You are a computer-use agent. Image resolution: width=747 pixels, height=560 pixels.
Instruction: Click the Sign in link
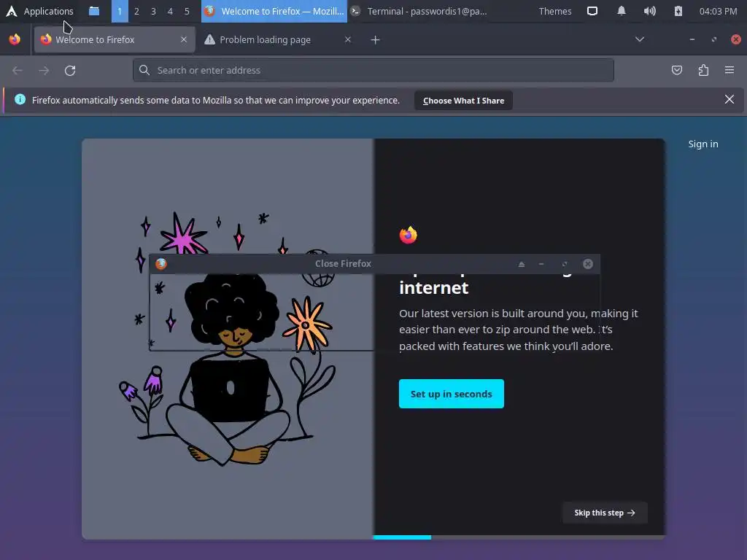tap(703, 144)
